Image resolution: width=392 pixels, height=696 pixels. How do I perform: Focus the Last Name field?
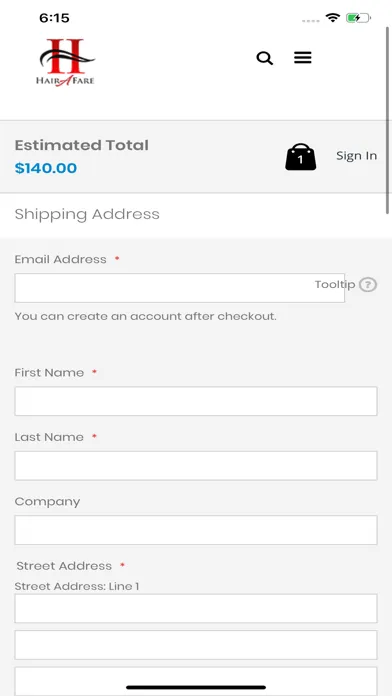point(196,466)
